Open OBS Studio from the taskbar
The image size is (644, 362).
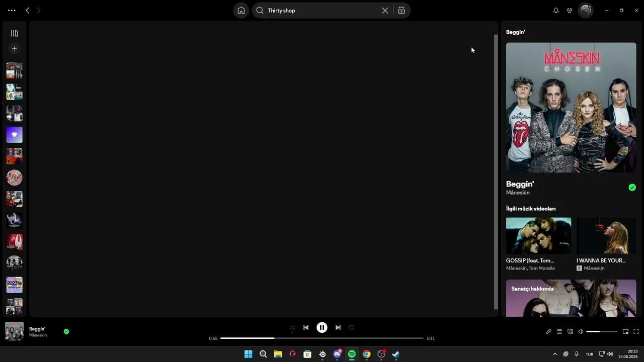(381, 354)
